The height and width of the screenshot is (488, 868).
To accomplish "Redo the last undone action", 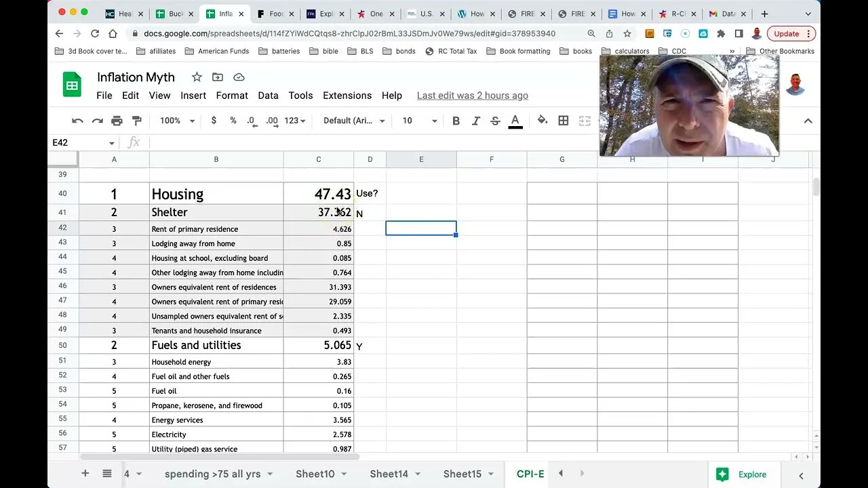I will [97, 121].
